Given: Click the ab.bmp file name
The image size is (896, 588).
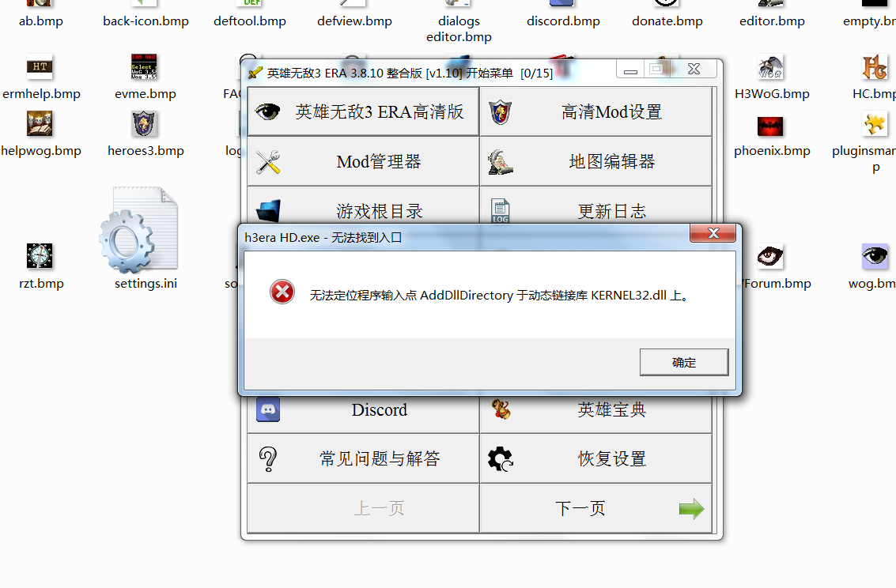Looking at the screenshot, I should (41, 21).
